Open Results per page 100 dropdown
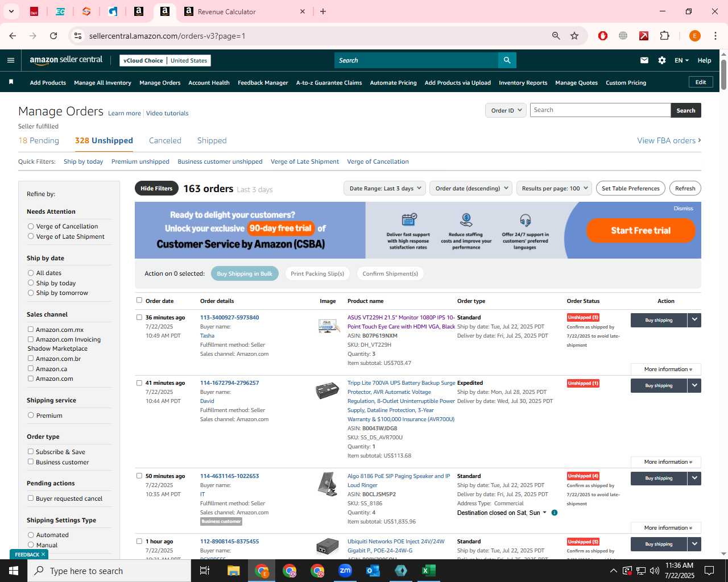728x582 pixels. point(555,188)
